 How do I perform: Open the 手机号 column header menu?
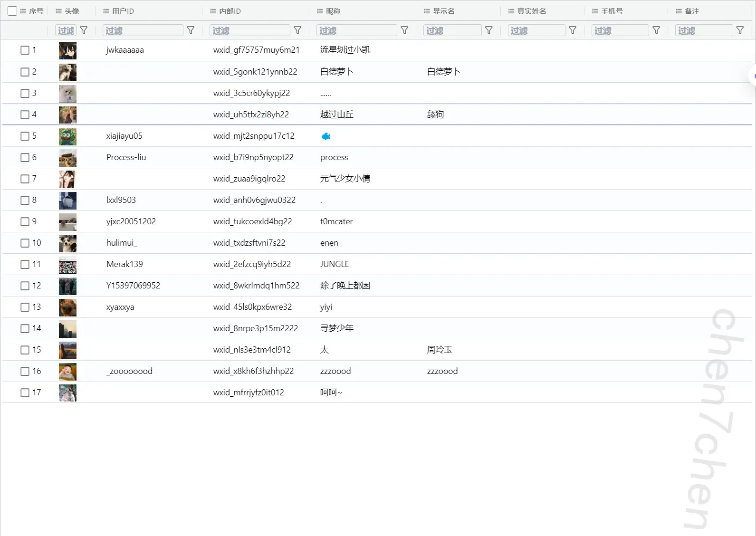(x=595, y=11)
